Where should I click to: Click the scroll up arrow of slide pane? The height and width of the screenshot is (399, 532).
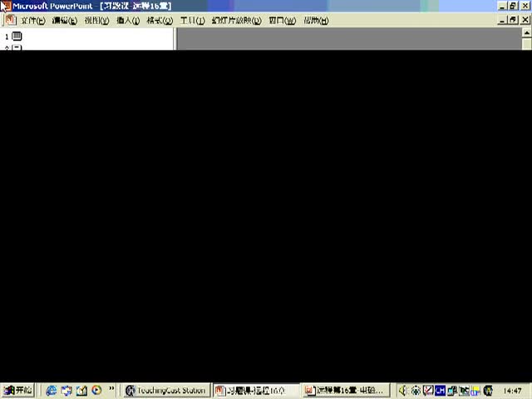(526, 33)
